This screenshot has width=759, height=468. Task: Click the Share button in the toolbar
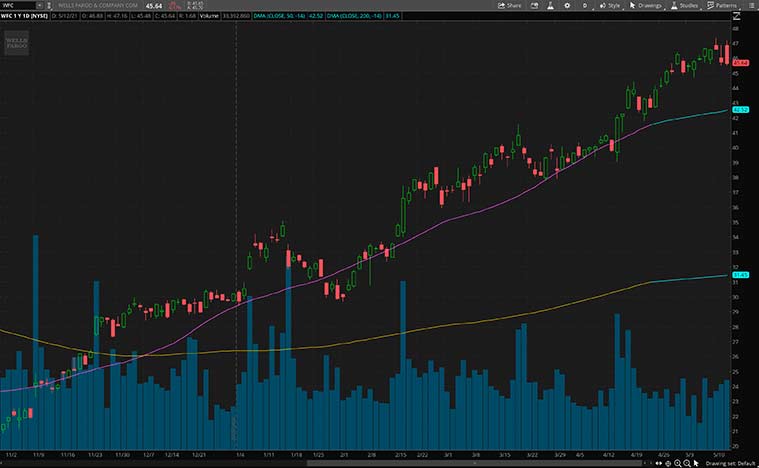pyautogui.click(x=510, y=5)
